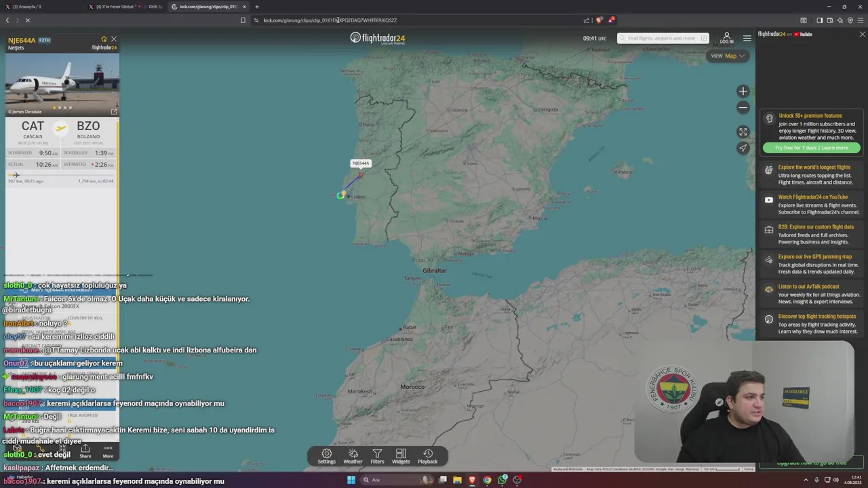This screenshot has height=488, width=868.
Task: Click the flight progress bar plane marker
Action: pyautogui.click(x=15, y=175)
